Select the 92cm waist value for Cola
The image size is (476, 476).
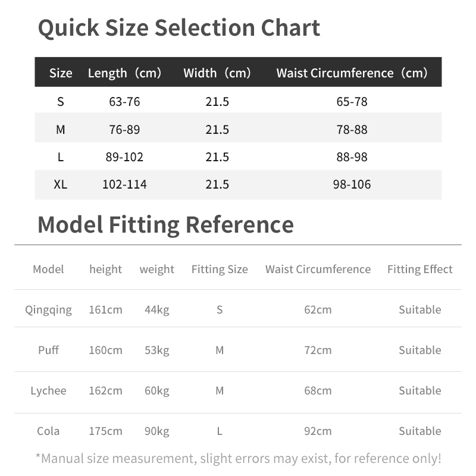point(318,431)
